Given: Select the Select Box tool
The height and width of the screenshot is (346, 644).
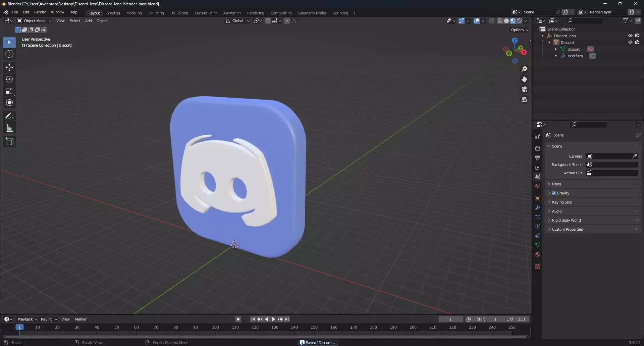Looking at the screenshot, I should (x=9, y=42).
